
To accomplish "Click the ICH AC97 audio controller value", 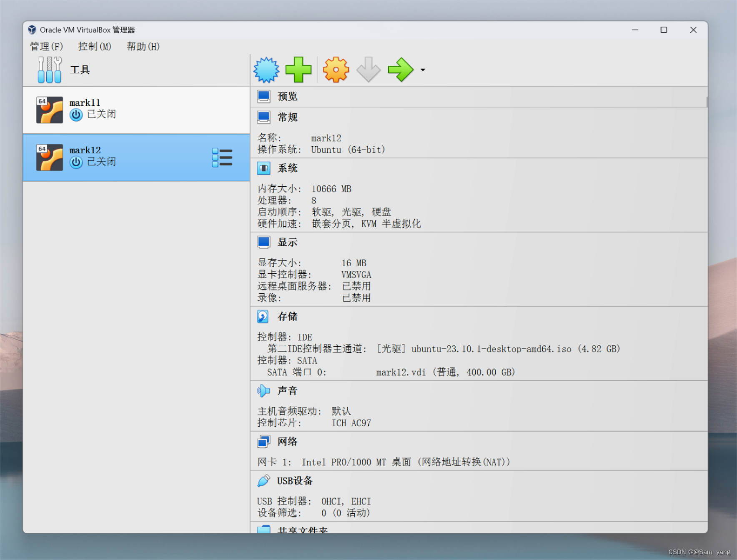I will (x=351, y=423).
